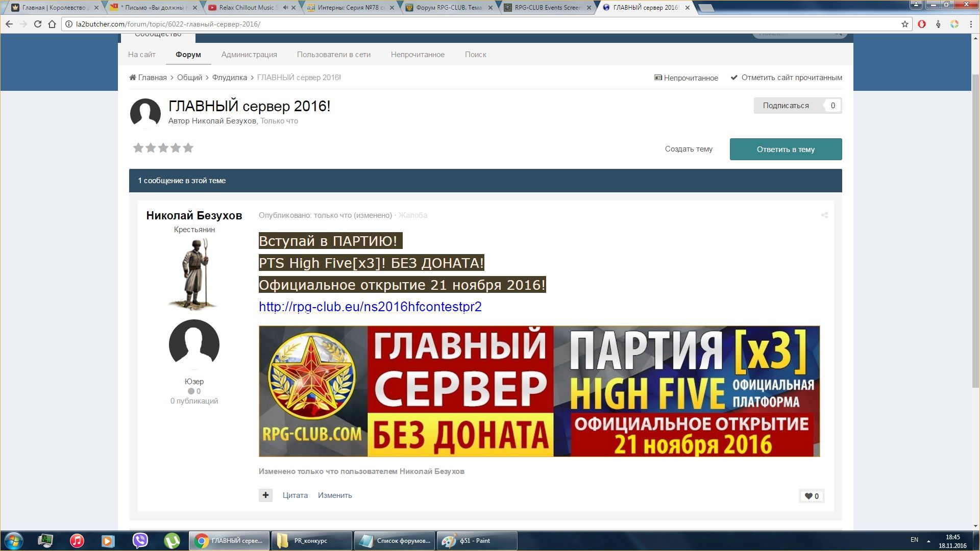Open Непрочитанное in the nav bar
The image size is (980, 551).
coord(418,55)
